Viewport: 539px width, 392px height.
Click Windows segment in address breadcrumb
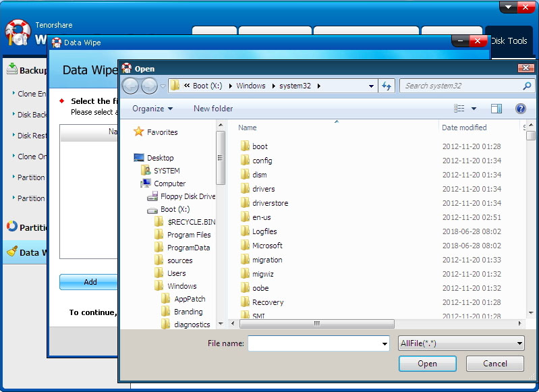[x=250, y=86]
